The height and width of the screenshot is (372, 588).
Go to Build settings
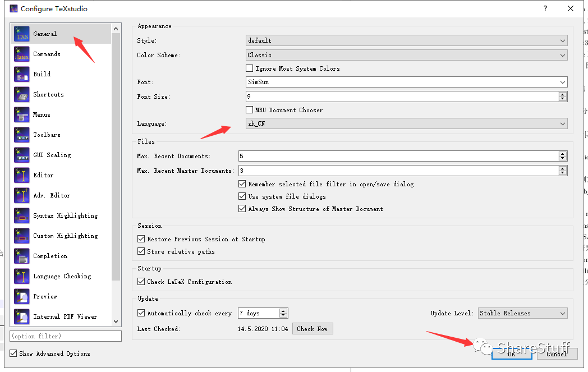pyautogui.click(x=61, y=74)
